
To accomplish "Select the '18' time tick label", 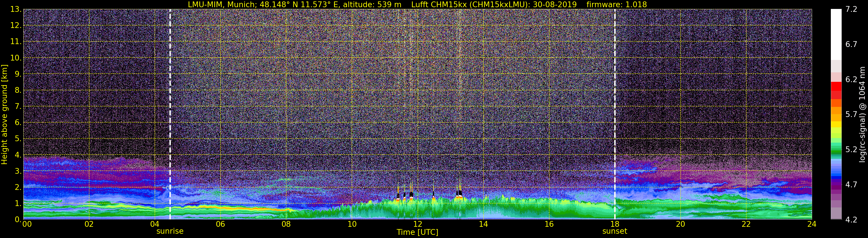I will pos(614,224).
